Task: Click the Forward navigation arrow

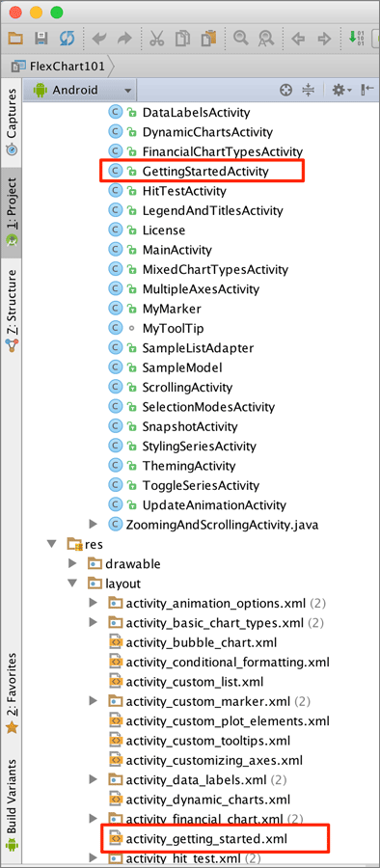Action: click(324, 39)
